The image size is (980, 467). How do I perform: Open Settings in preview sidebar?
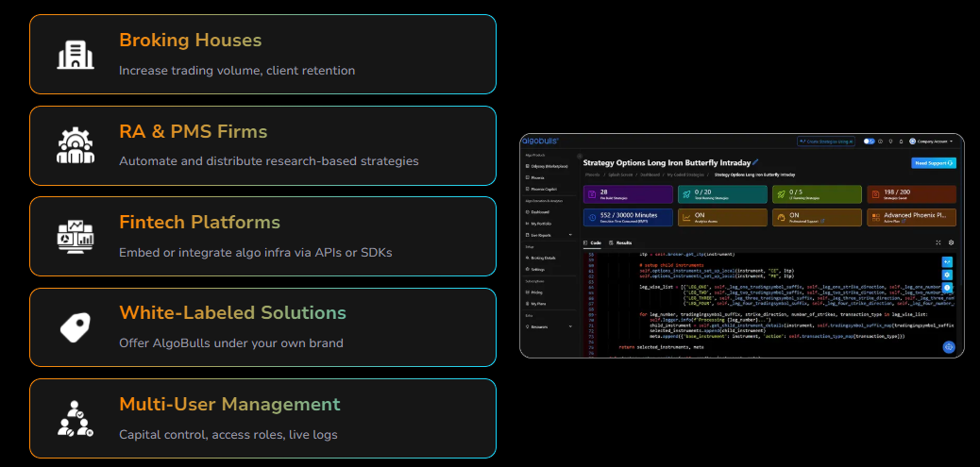click(535, 269)
